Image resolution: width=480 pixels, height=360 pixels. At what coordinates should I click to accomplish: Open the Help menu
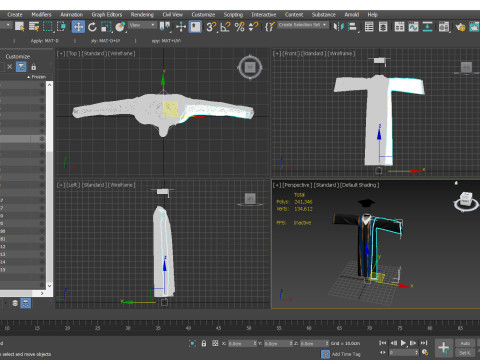pos(372,15)
